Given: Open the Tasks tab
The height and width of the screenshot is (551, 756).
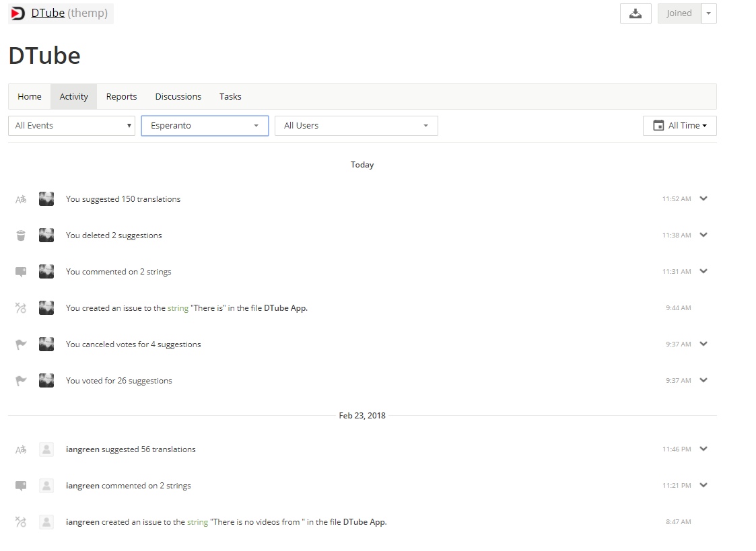Looking at the screenshot, I should pyautogui.click(x=230, y=97).
